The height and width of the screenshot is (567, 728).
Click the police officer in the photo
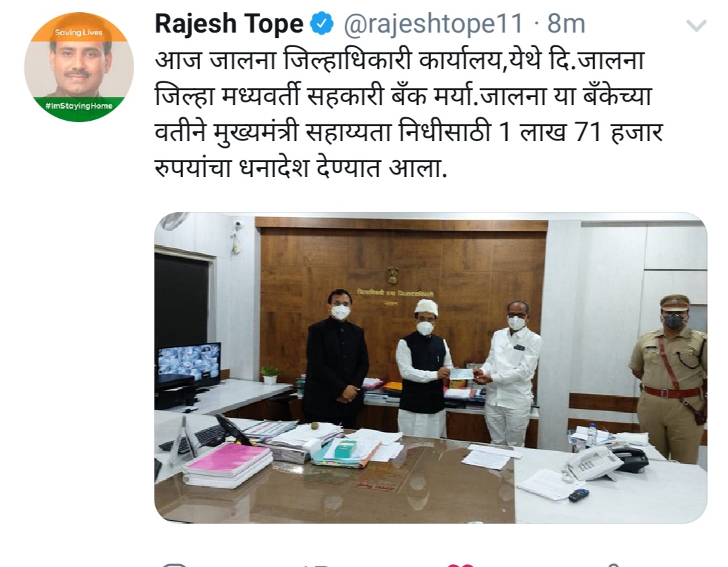670,377
